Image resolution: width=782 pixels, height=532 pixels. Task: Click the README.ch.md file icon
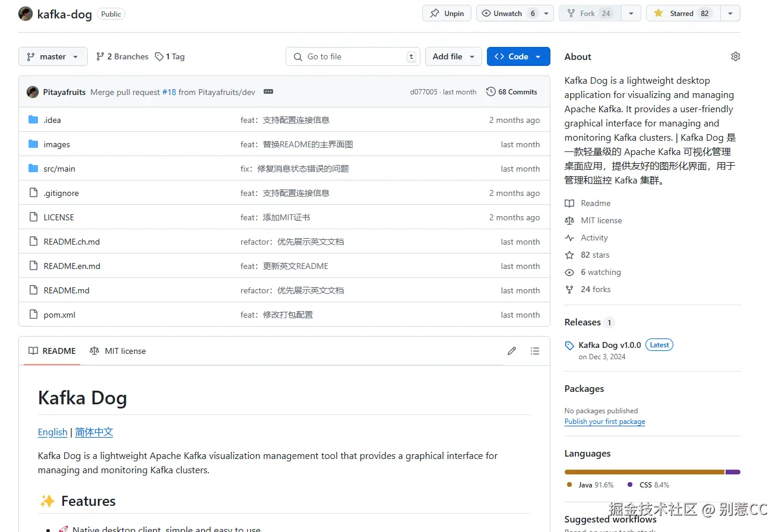33,242
